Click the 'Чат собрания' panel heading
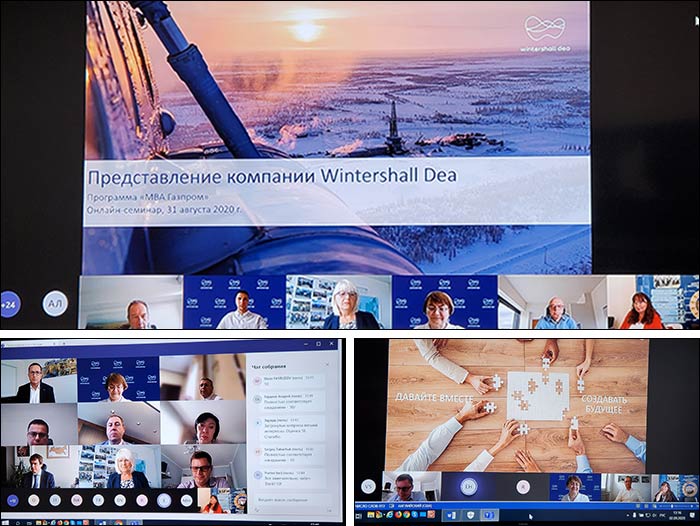 click(269, 367)
